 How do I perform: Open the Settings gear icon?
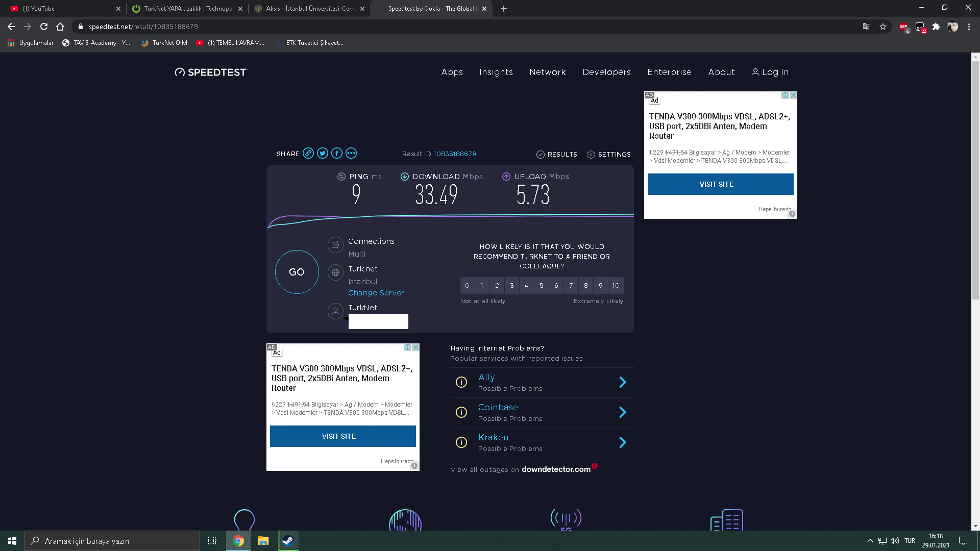coord(591,154)
